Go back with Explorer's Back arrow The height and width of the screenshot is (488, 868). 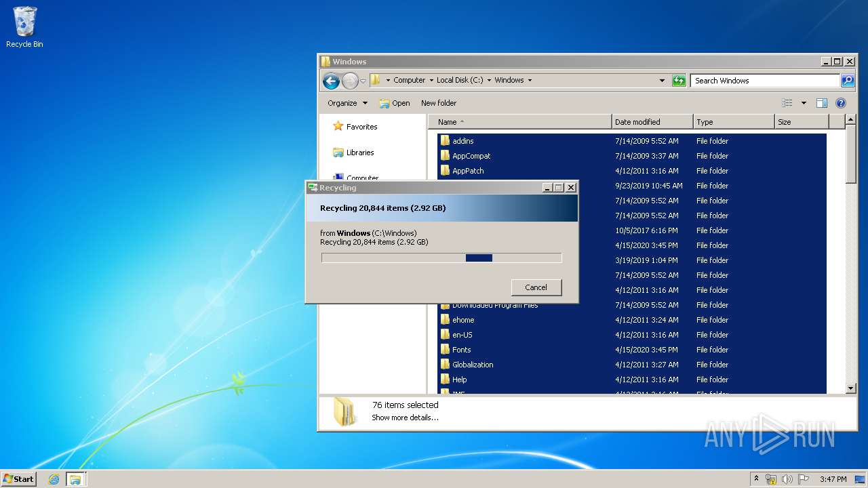[x=331, y=81]
